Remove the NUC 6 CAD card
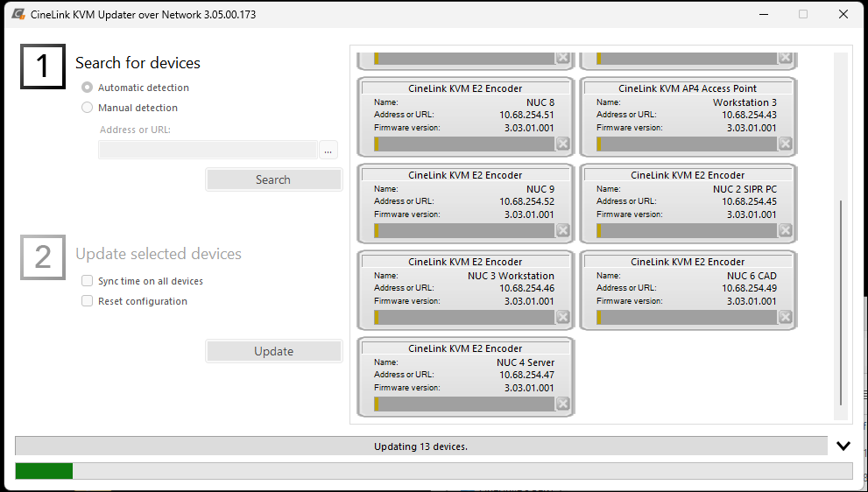This screenshot has width=868, height=492. [785, 317]
